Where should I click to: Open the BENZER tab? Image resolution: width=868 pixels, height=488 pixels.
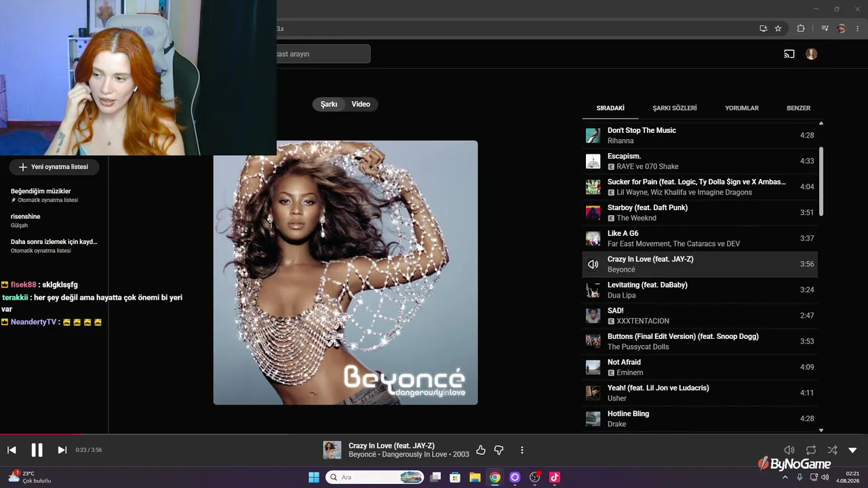(798, 108)
